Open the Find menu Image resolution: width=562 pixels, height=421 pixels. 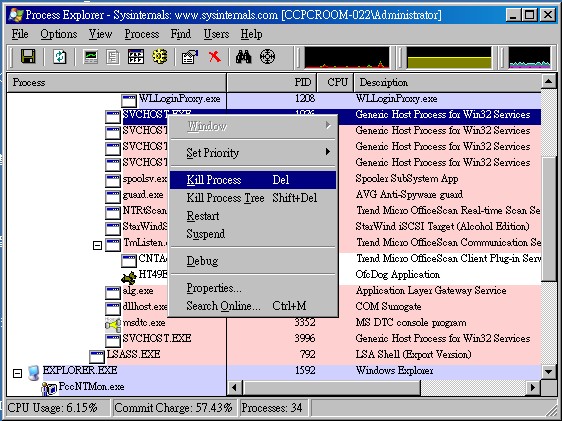(181, 34)
